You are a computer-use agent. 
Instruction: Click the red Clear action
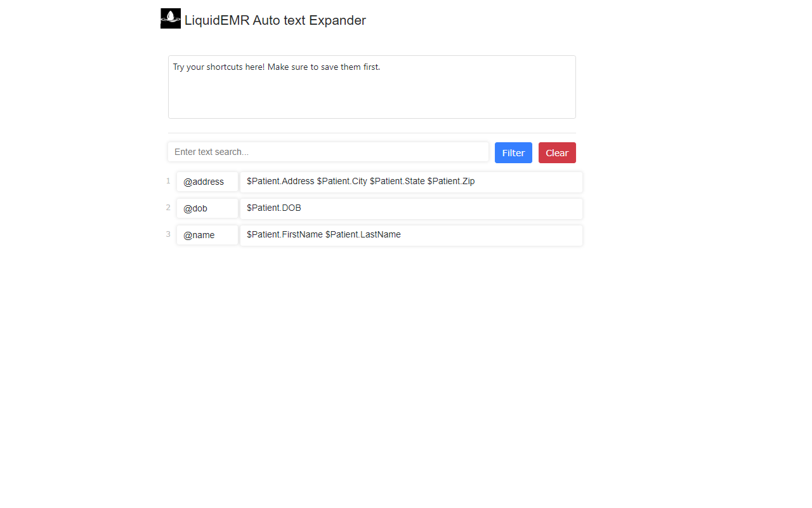557,152
